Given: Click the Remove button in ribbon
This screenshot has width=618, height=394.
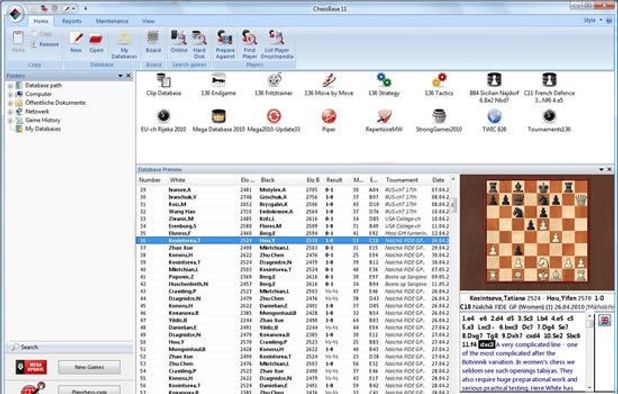Looking at the screenshot, I should click(45, 44).
